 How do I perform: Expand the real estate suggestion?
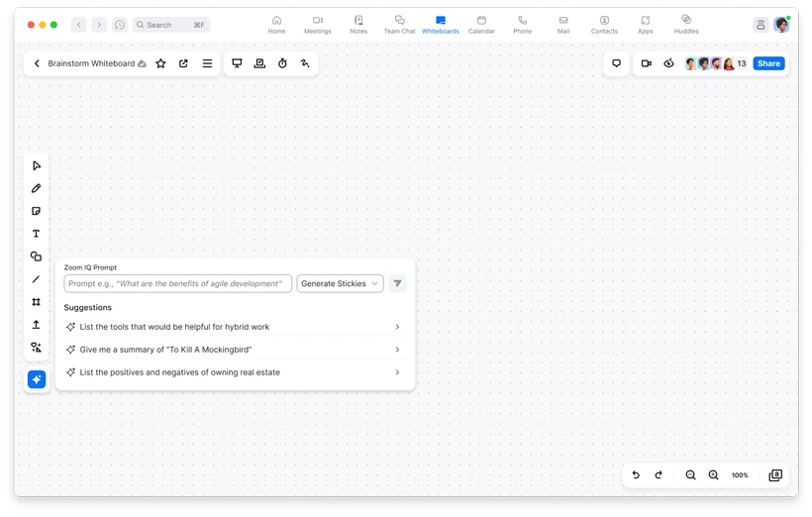[x=397, y=372]
